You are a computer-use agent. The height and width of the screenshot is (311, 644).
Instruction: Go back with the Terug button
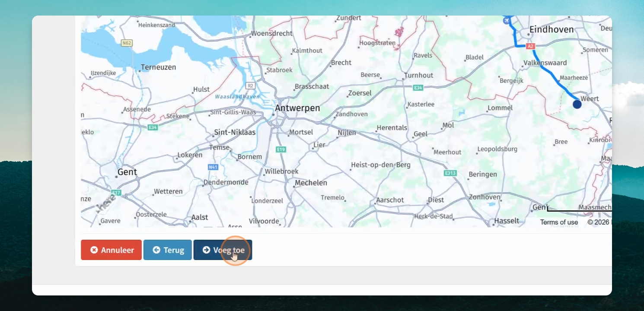[x=168, y=250]
